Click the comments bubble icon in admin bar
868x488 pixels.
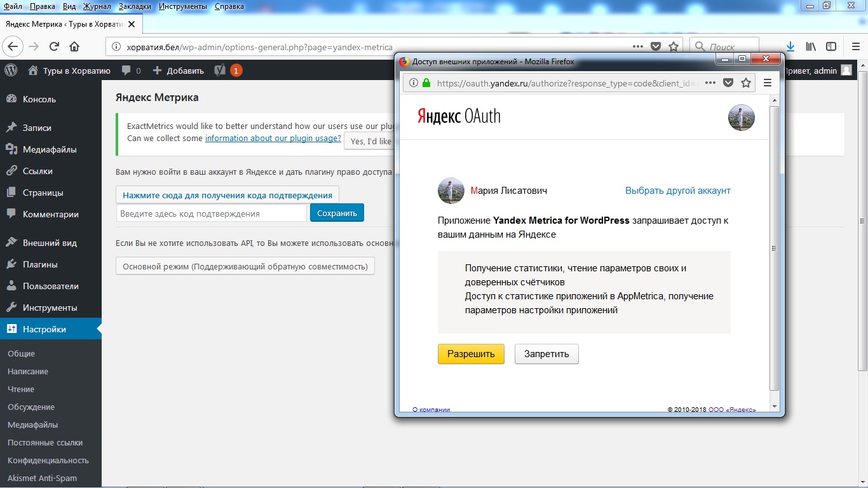pos(127,71)
